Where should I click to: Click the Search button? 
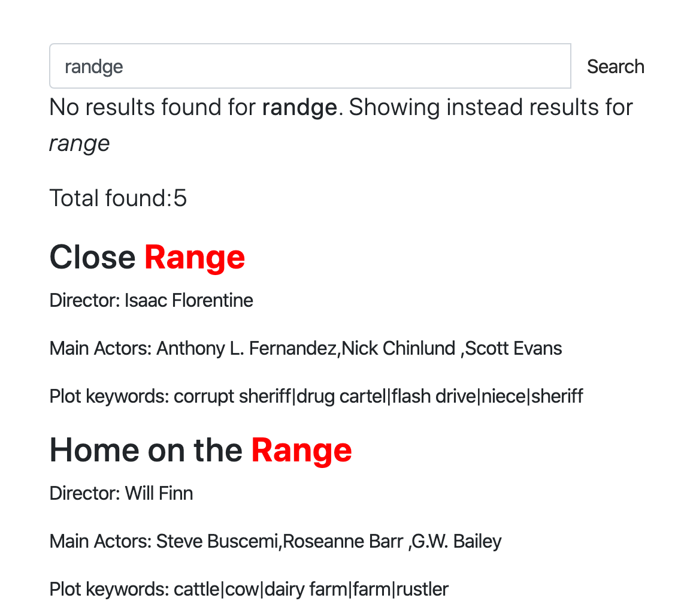(x=615, y=67)
